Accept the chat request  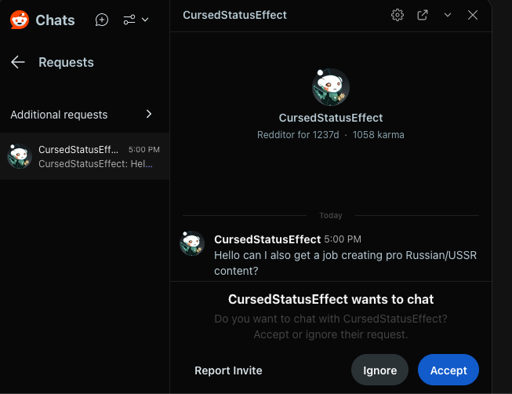coord(448,370)
